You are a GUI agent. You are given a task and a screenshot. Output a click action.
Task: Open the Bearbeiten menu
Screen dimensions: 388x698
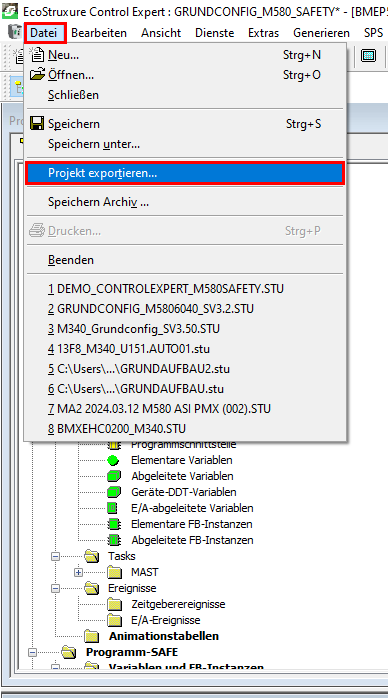click(x=99, y=32)
